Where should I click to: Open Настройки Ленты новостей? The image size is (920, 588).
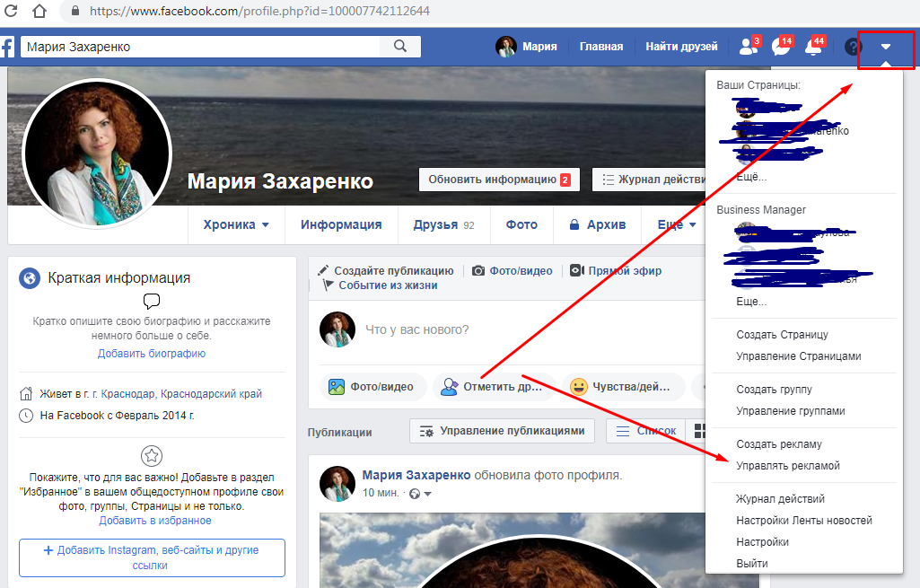point(804,521)
